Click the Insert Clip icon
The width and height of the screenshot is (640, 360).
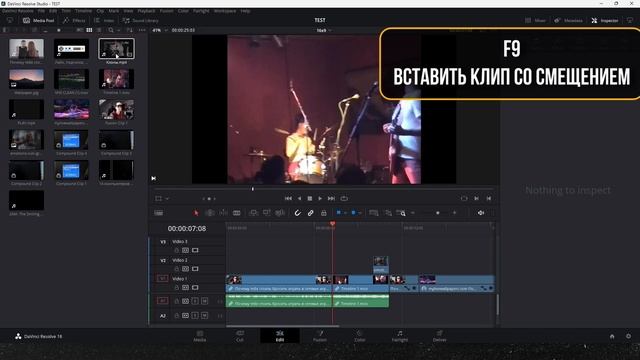point(253,213)
